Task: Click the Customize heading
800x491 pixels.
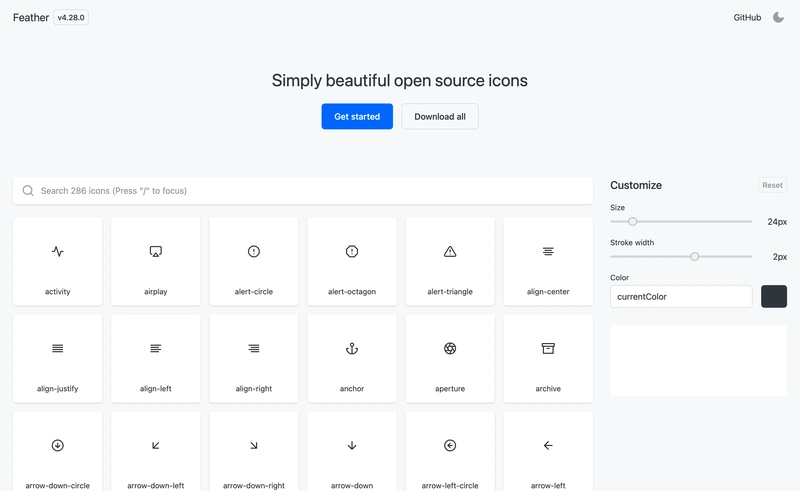Action: (636, 185)
